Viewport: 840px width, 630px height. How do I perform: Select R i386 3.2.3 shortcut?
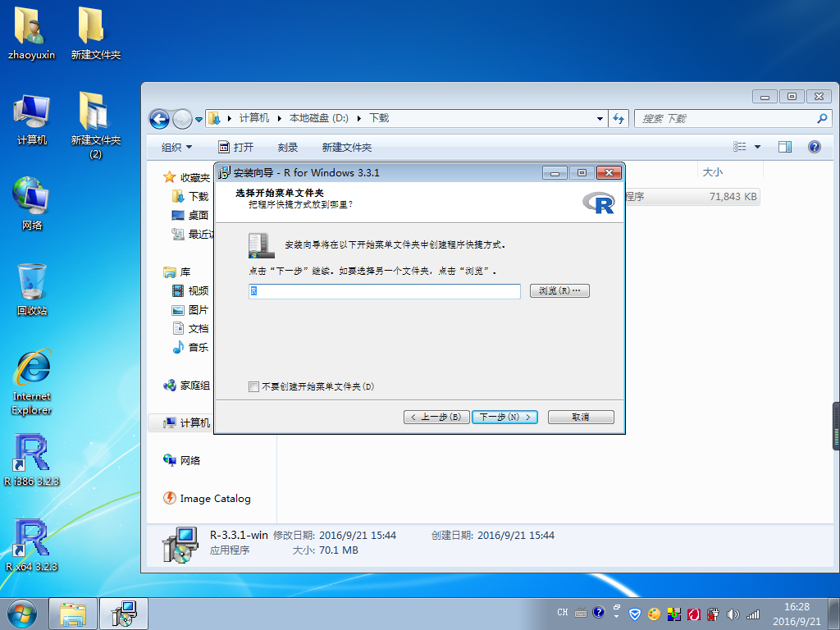32,459
